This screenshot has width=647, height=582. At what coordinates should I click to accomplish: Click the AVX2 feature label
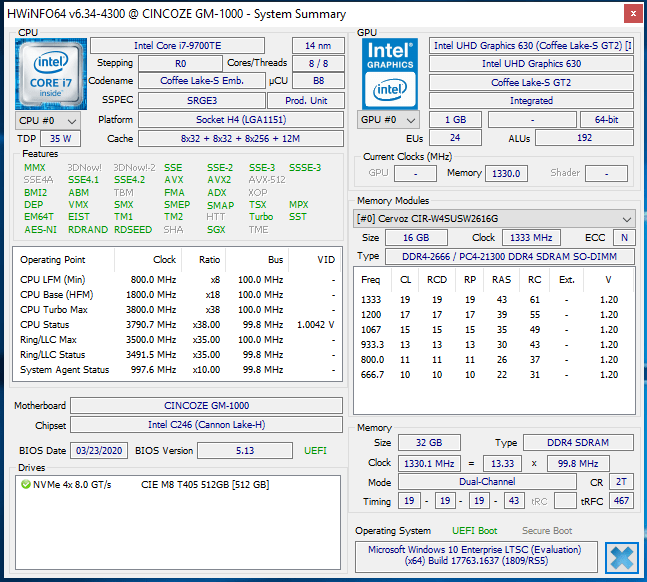point(219,180)
